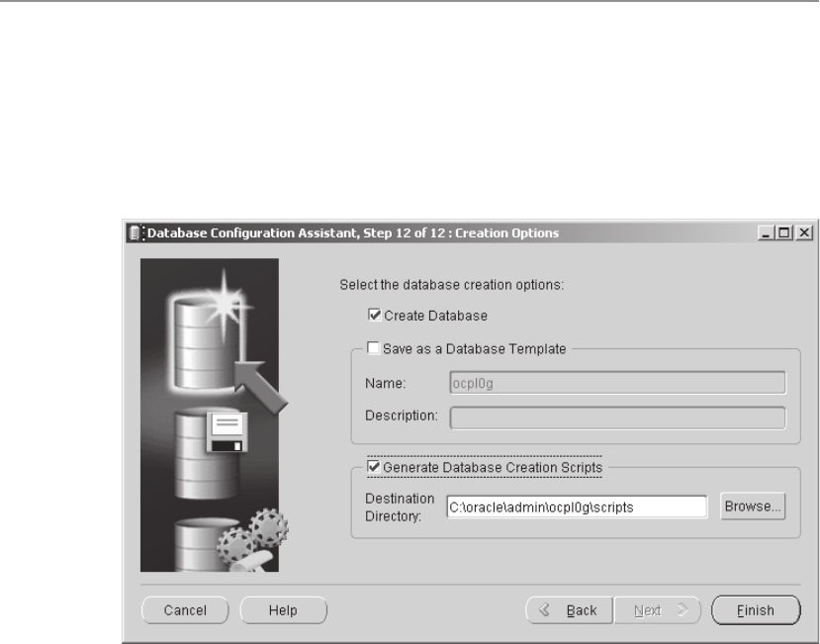Click the Destination Directory path field

pos(577,506)
